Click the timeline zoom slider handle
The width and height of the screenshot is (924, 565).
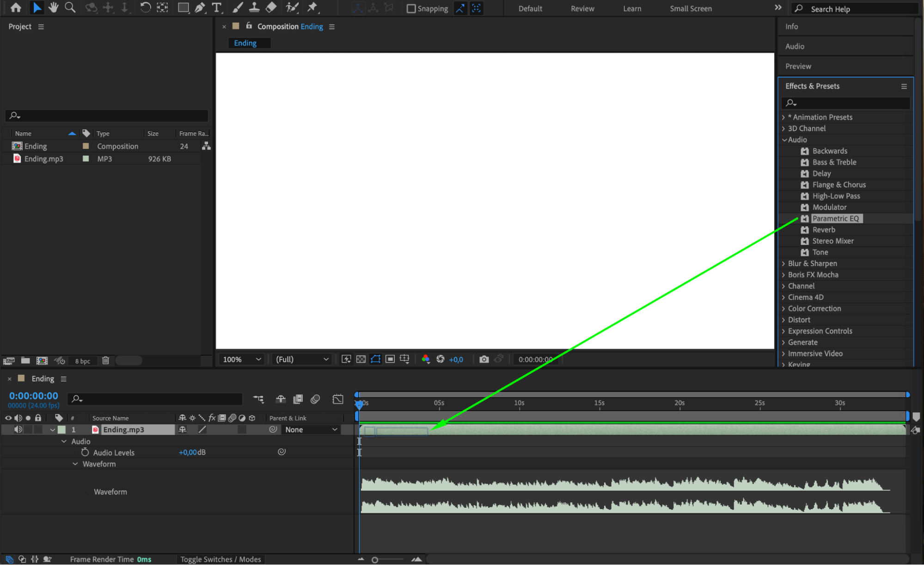point(375,560)
